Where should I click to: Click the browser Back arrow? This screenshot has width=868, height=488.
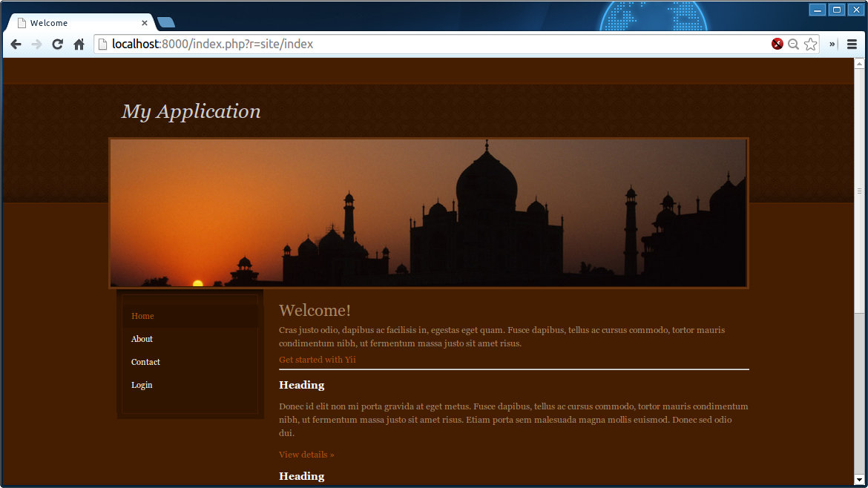click(16, 44)
